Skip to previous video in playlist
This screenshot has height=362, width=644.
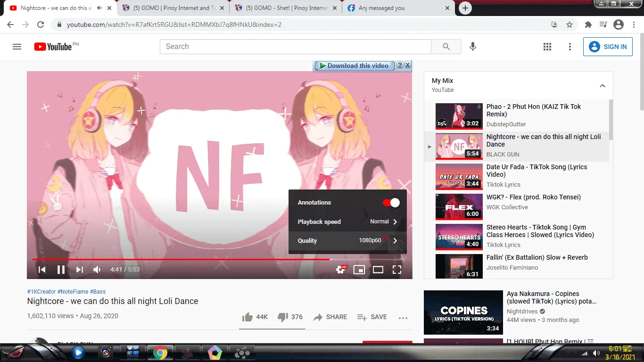tap(42, 270)
